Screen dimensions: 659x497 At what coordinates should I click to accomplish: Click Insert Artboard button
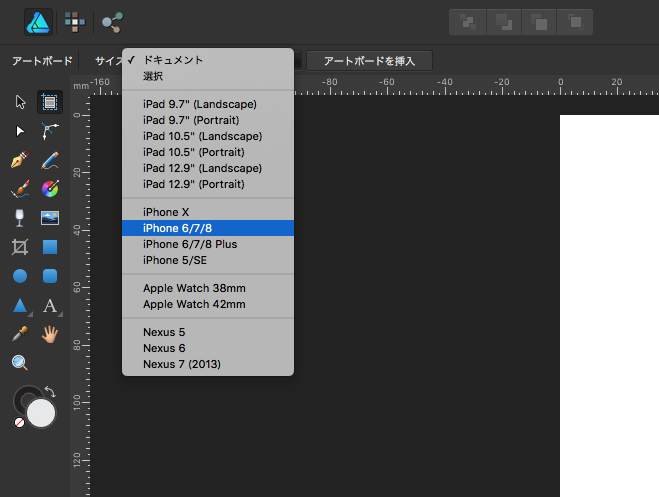pos(369,61)
